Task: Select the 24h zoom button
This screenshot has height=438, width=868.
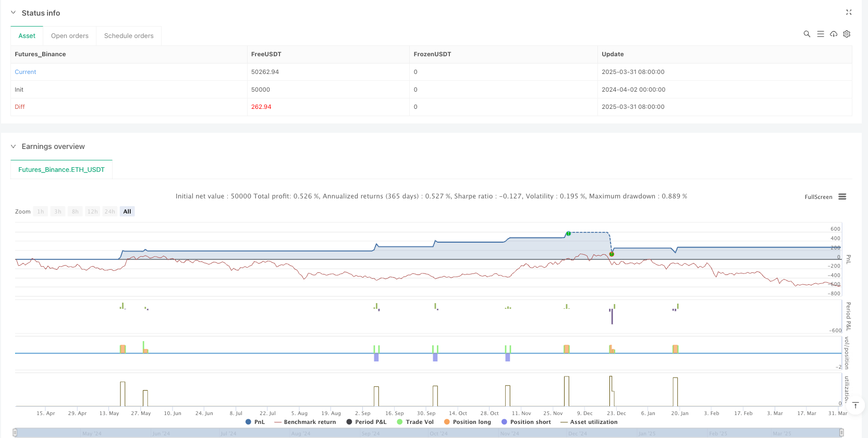Action: point(109,211)
